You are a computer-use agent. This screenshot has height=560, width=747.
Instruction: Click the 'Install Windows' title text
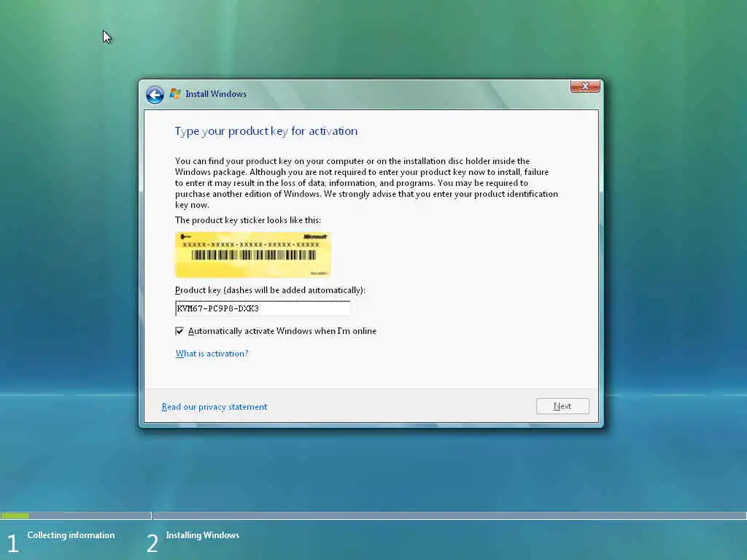point(216,94)
